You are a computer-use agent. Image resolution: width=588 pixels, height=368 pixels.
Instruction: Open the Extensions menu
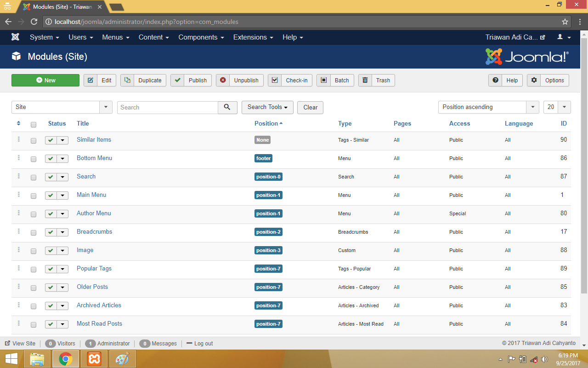coord(253,37)
